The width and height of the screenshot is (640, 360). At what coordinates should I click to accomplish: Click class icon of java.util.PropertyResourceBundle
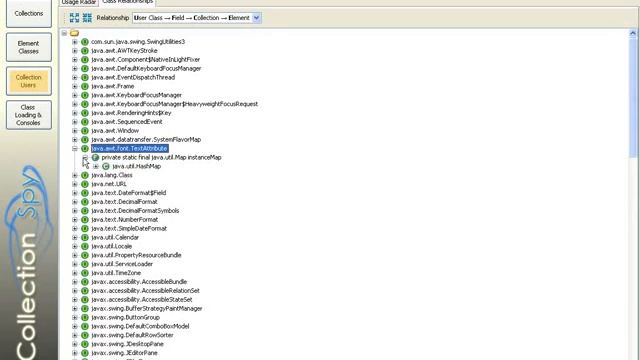click(x=85, y=255)
